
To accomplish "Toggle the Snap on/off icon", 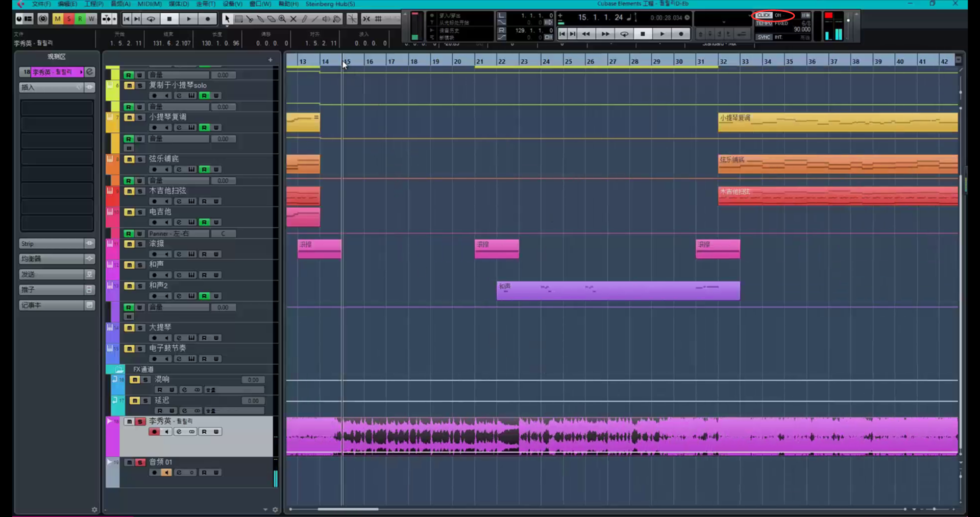I will pyautogui.click(x=366, y=19).
